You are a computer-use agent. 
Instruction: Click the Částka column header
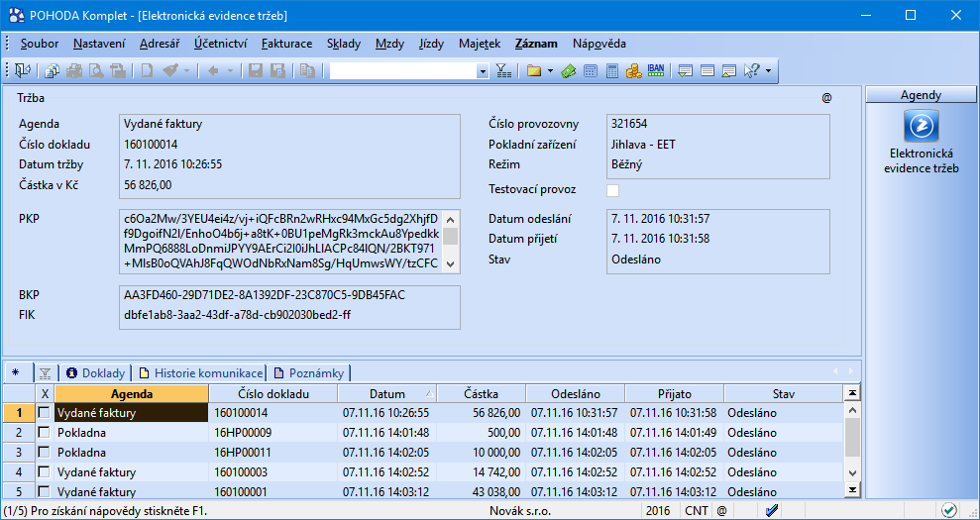coord(482,394)
